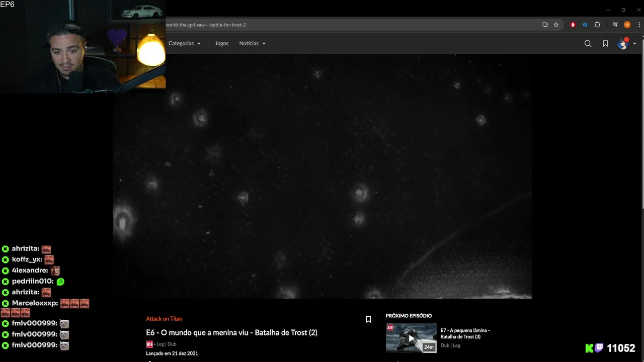Click the user avatar with notification dot
Viewport: 644px width, 362px height.
(623, 44)
